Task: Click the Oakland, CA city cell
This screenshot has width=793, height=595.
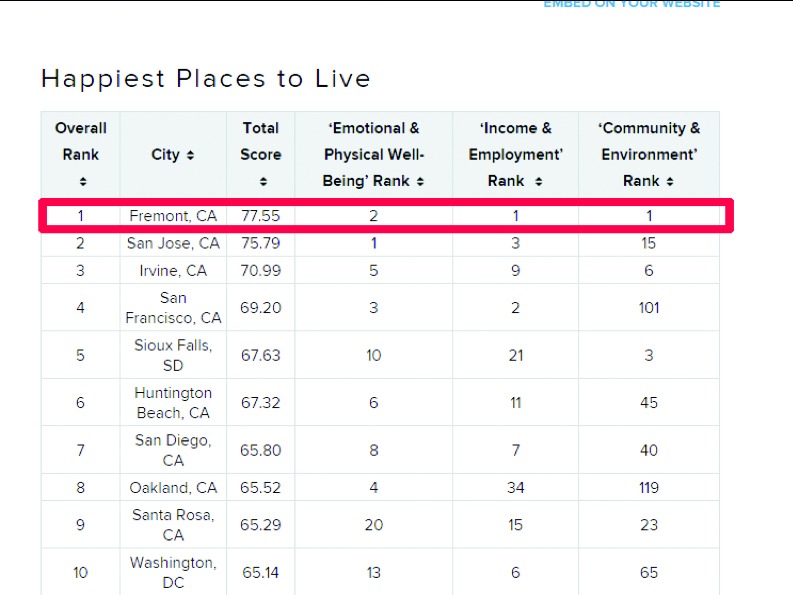Action: [x=173, y=488]
